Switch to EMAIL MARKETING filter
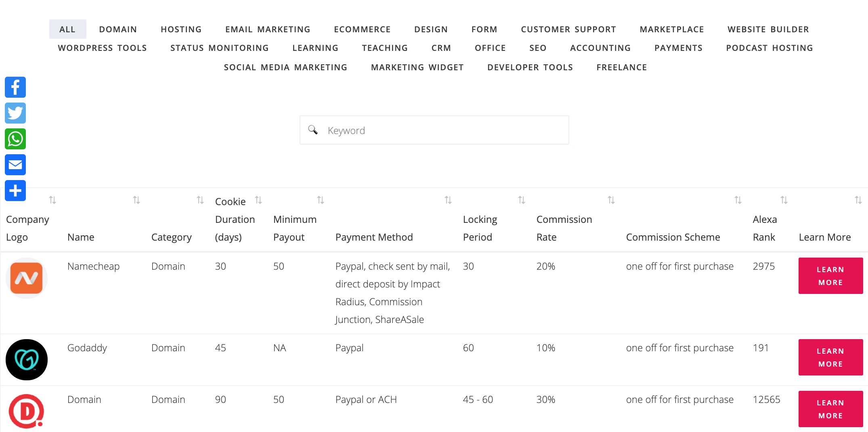 [268, 29]
